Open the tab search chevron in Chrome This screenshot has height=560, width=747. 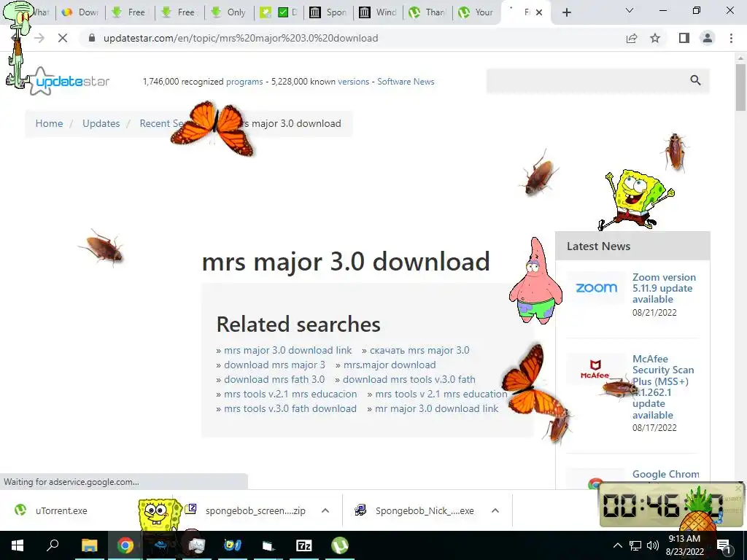630,10
